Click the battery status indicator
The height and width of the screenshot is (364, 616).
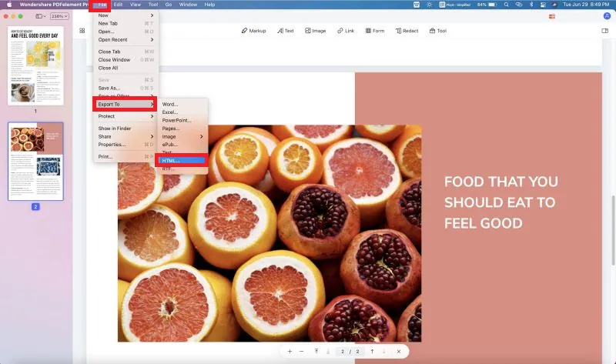pos(487,5)
